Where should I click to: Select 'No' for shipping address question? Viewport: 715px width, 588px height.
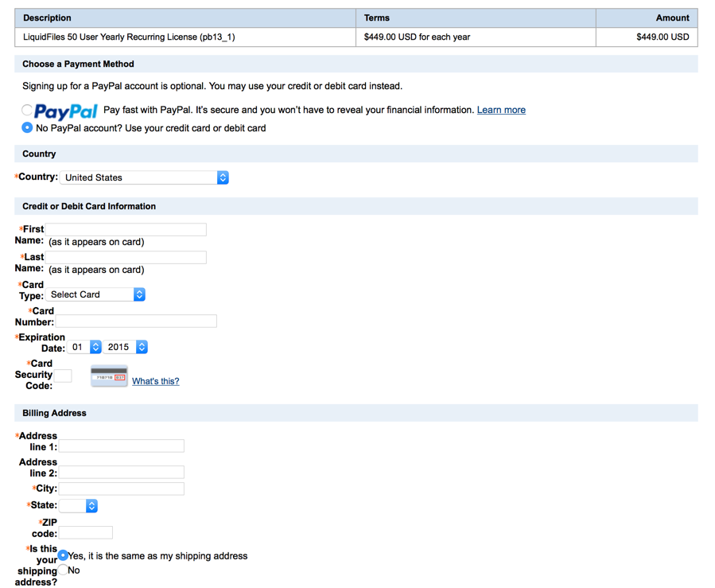point(63,570)
